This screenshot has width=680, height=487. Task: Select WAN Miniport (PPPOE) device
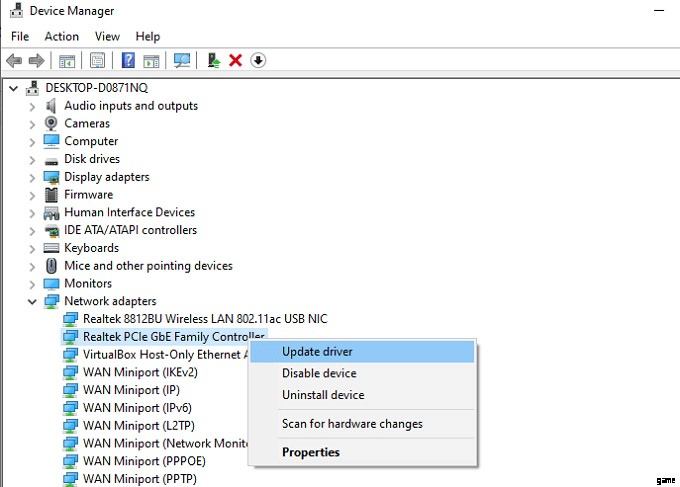point(144,461)
